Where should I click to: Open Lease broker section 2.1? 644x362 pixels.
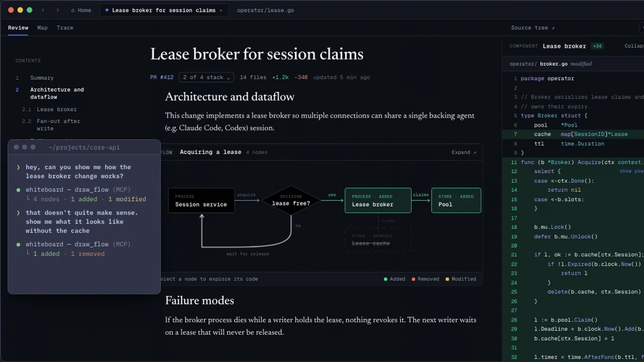56,109
